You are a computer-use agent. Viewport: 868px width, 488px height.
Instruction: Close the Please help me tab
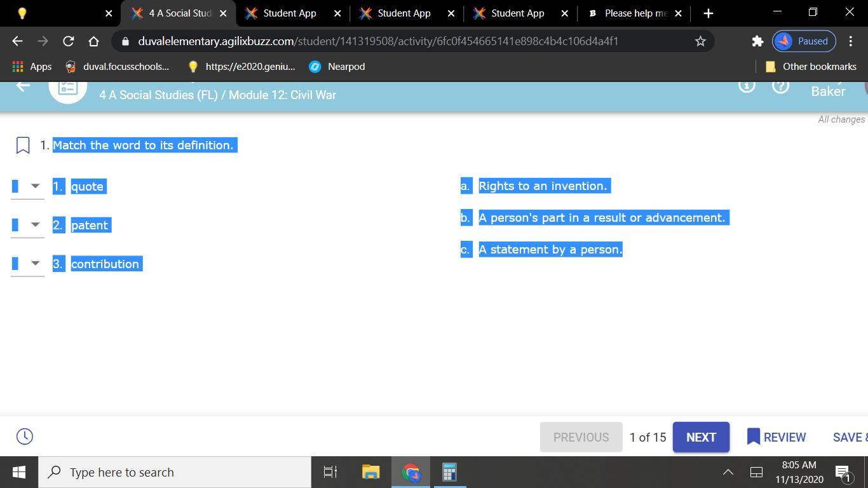678,13
